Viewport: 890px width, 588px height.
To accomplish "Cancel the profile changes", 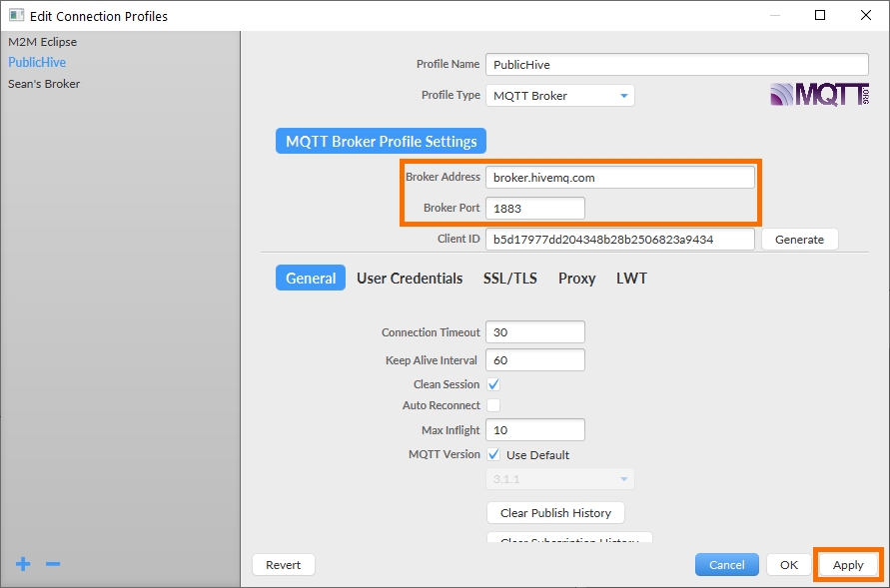I will (x=726, y=565).
